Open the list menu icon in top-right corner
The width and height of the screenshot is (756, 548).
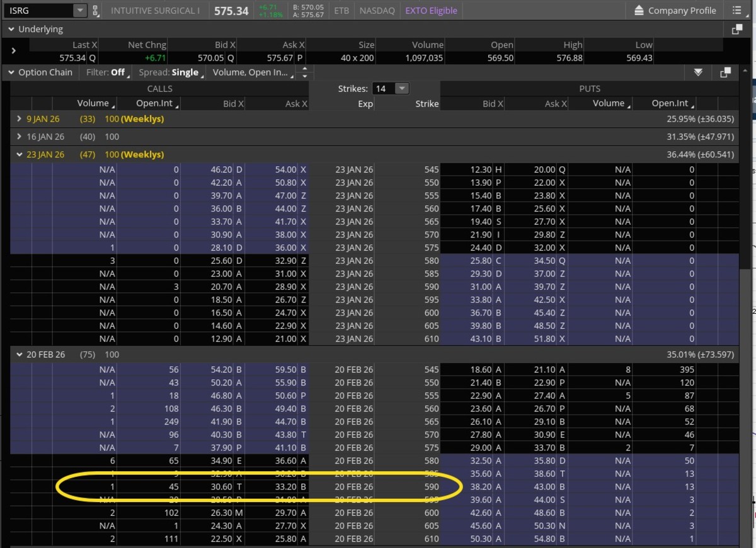pyautogui.click(x=736, y=10)
